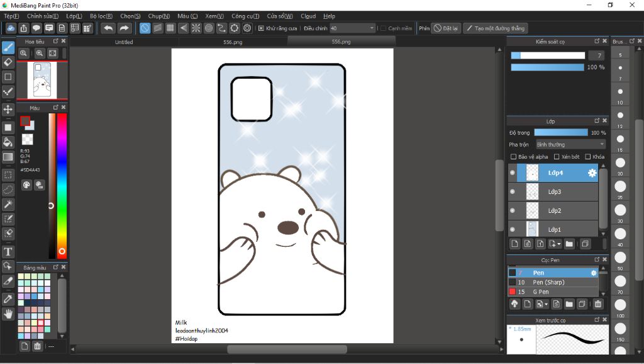Zoom in using the Navigator panel
This screenshot has width=644, height=364.
[x=40, y=53]
